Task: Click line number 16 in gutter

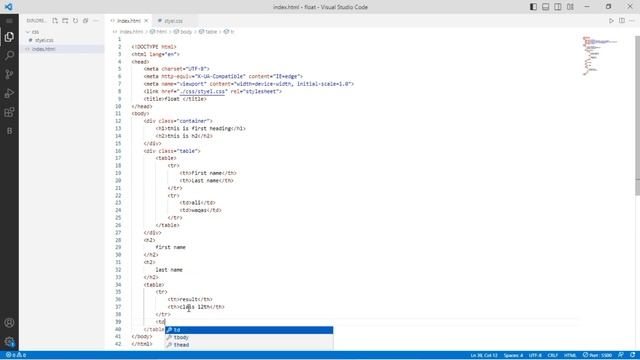Action: [118, 151]
